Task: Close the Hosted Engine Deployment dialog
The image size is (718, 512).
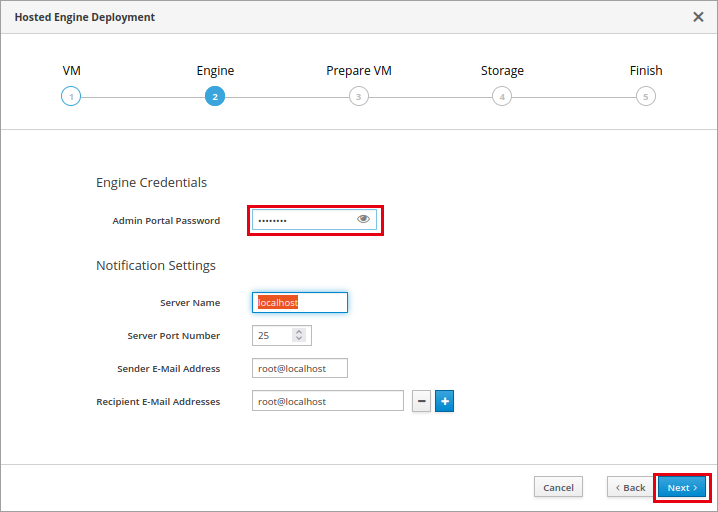Action: point(698,17)
